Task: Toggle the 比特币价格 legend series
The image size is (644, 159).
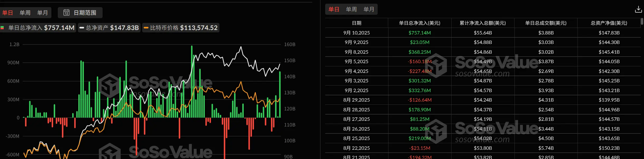Action: [181, 28]
